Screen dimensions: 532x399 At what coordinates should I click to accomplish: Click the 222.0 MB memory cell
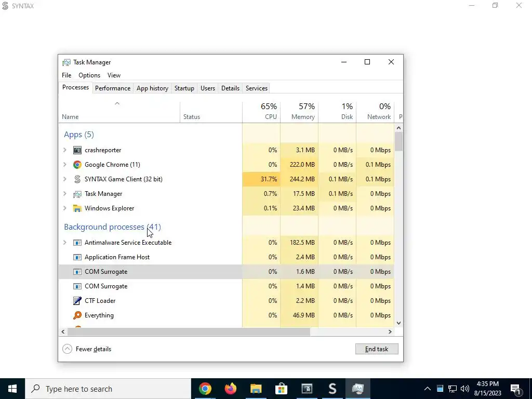(299, 165)
